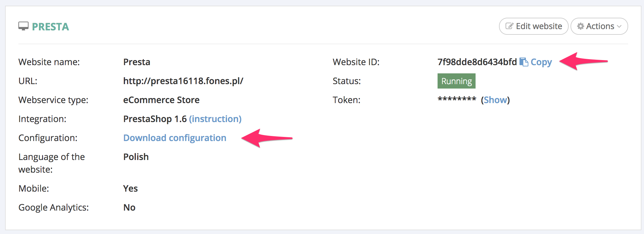Reveal the token with the Show link
Viewport: 644px width, 234px height.
point(495,100)
